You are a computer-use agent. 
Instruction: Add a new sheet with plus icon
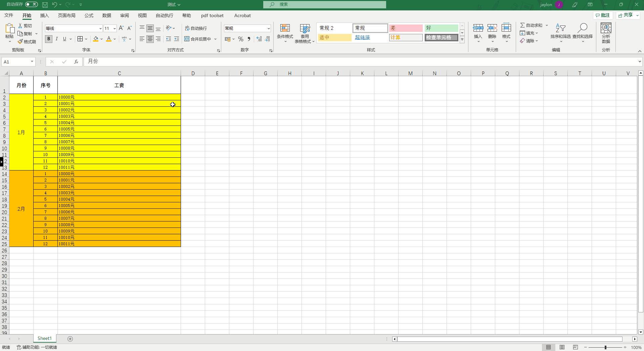coord(70,339)
